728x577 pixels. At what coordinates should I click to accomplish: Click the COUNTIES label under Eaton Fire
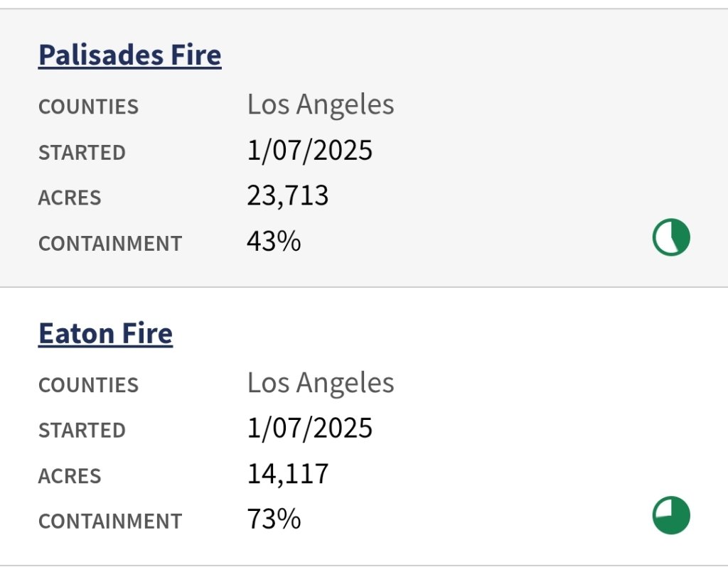(88, 385)
